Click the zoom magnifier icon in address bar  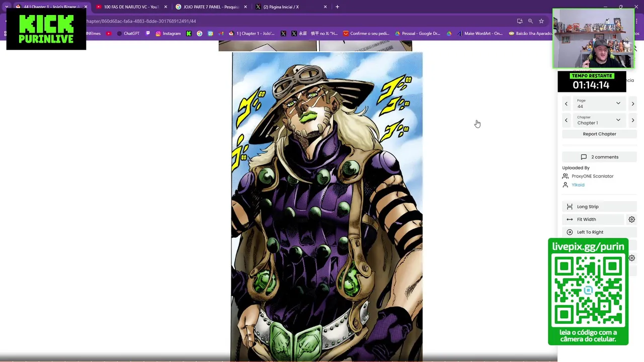[x=530, y=21]
